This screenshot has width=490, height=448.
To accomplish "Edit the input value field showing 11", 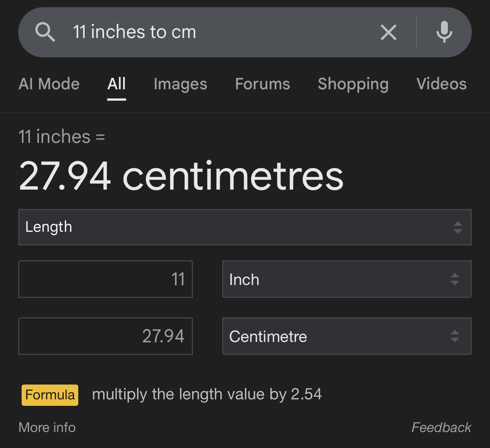I will point(105,279).
